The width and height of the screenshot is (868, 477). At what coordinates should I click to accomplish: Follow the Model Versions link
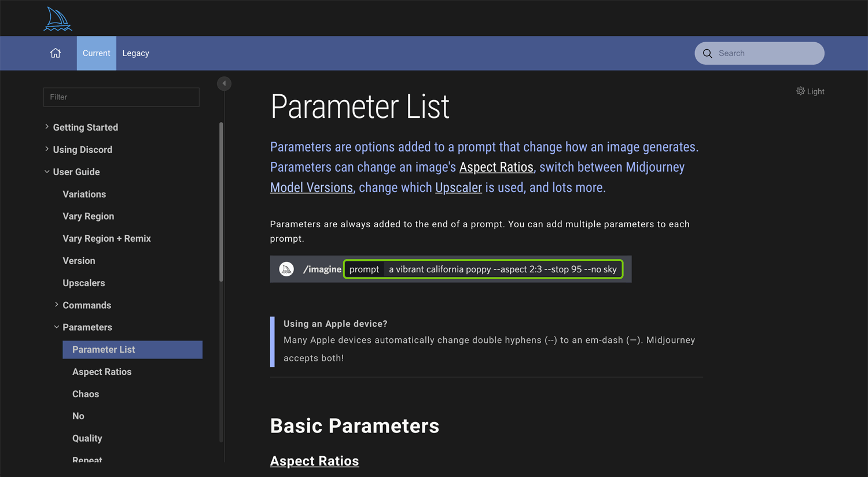[311, 187]
